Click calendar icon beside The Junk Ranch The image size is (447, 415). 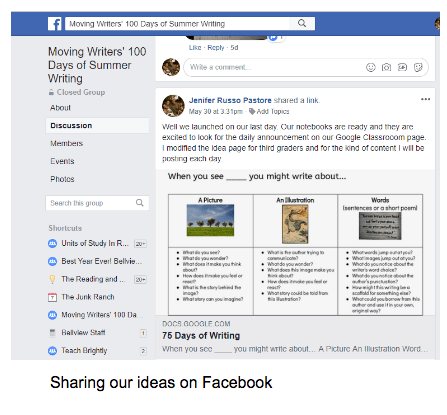52,297
